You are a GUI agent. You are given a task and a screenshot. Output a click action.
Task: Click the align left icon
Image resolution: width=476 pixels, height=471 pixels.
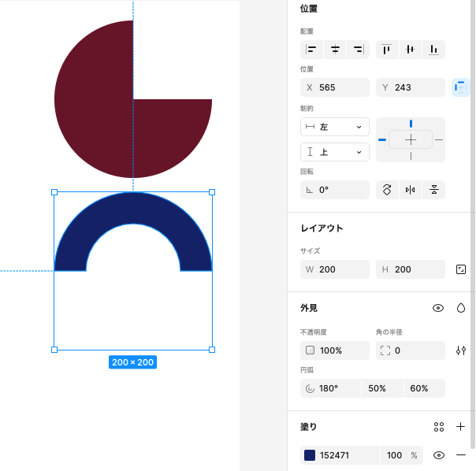point(312,50)
